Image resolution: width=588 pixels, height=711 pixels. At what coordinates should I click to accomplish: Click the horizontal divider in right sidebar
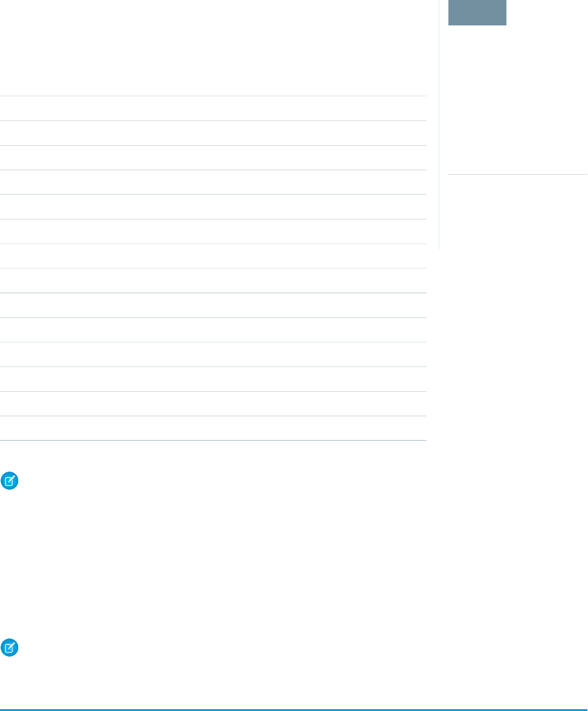518,174
